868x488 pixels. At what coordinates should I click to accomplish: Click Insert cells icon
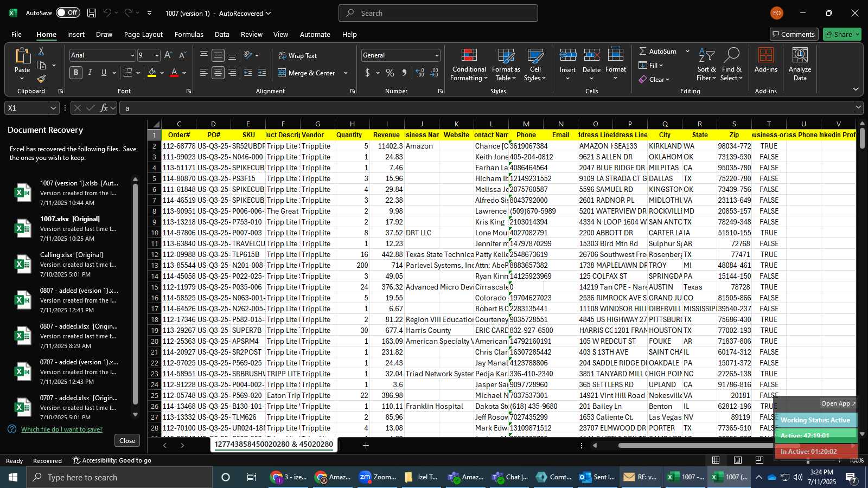(567, 55)
